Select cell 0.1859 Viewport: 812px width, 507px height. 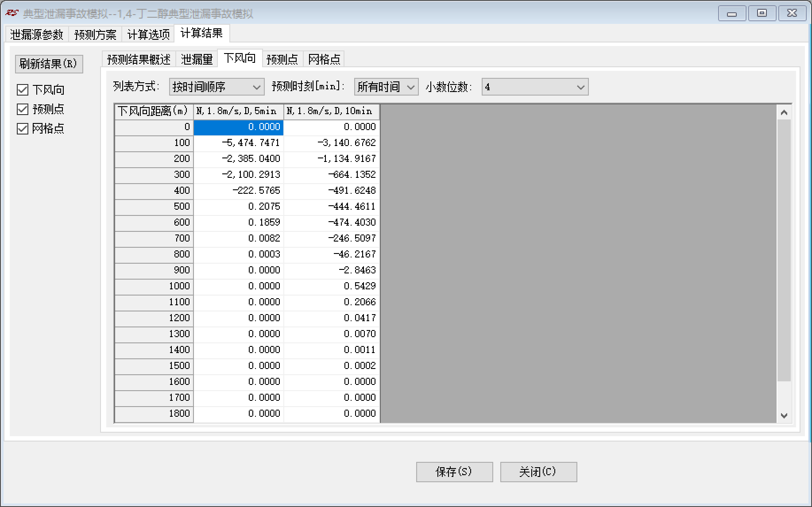coord(238,223)
